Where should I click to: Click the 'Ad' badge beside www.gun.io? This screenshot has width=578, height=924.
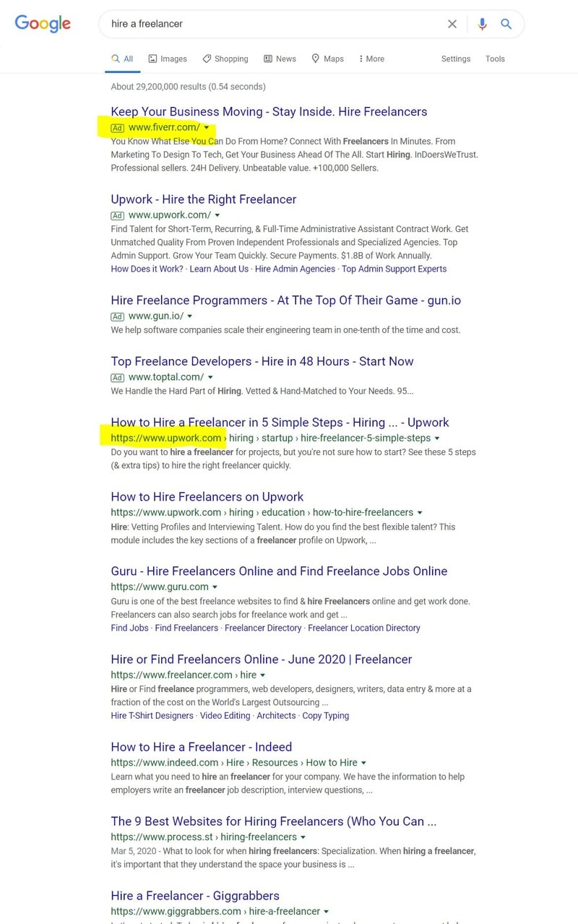118,316
